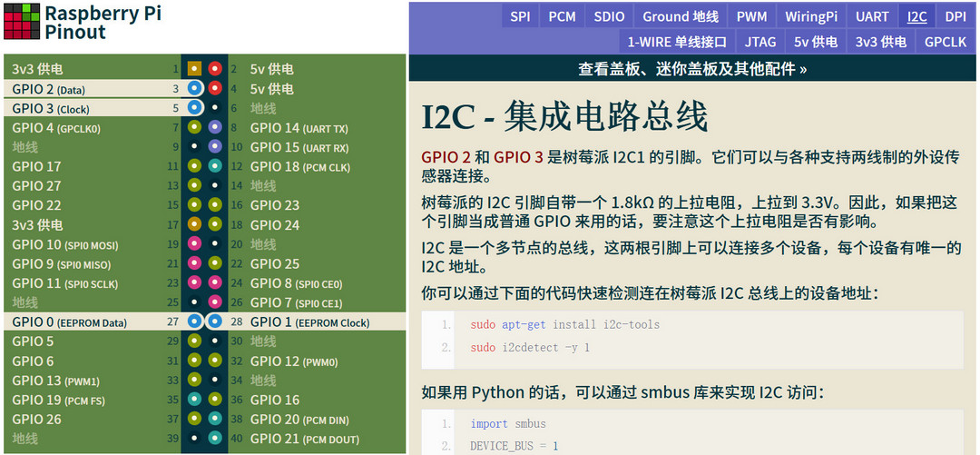This screenshot has height=455, width=980.
Task: Click the pin 3 GPIO 2 Data dot
Action: click(194, 88)
